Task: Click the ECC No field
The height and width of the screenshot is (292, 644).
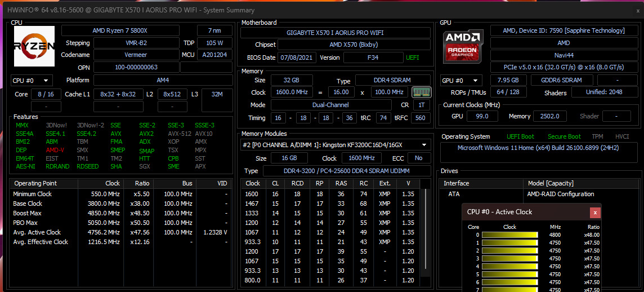Action: pos(418,158)
